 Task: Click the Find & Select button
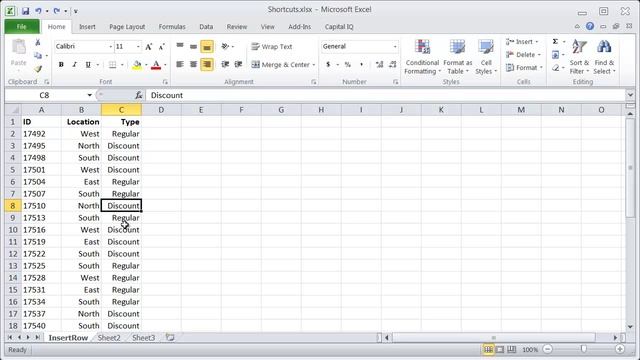pyautogui.click(x=604, y=57)
